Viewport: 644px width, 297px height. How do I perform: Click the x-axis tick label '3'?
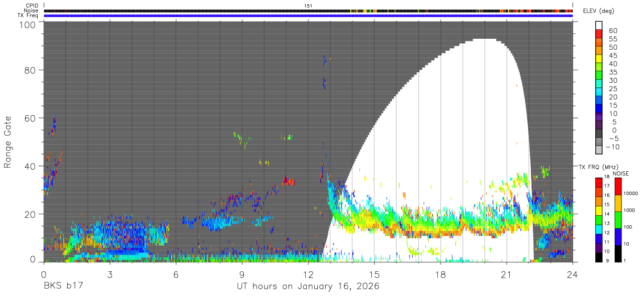(x=110, y=274)
